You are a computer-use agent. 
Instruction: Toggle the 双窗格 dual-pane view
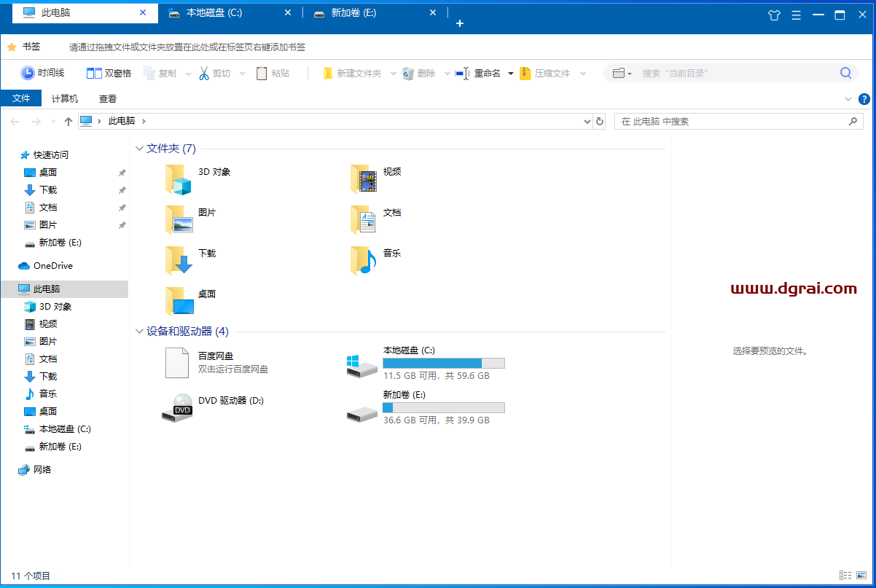click(109, 73)
